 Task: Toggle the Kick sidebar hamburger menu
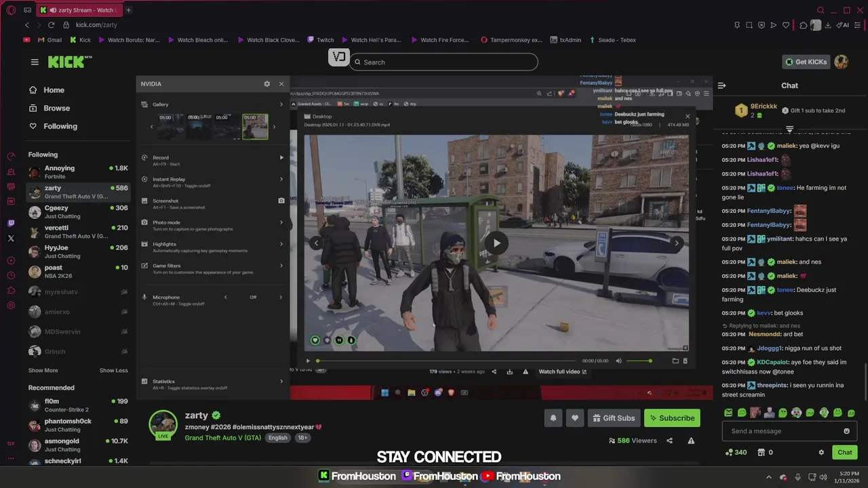(35, 62)
